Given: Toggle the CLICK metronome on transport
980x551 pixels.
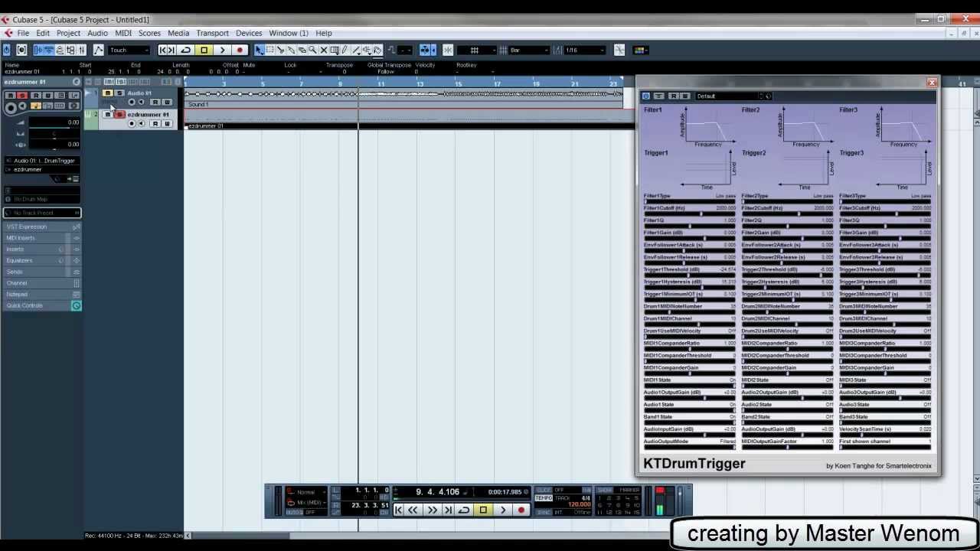Looking at the screenshot, I should (x=544, y=490).
